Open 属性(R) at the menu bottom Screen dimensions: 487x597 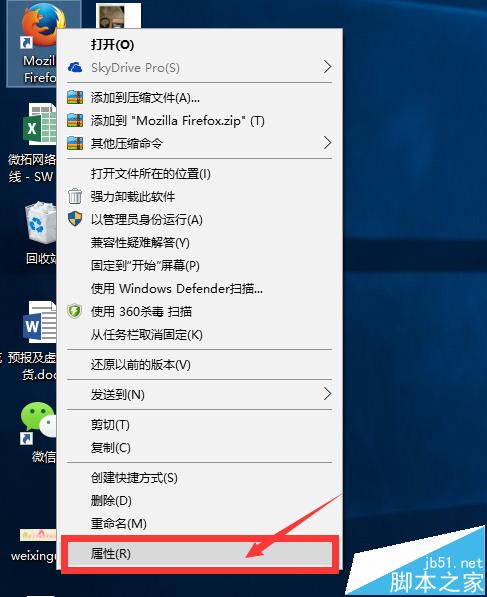(200, 554)
